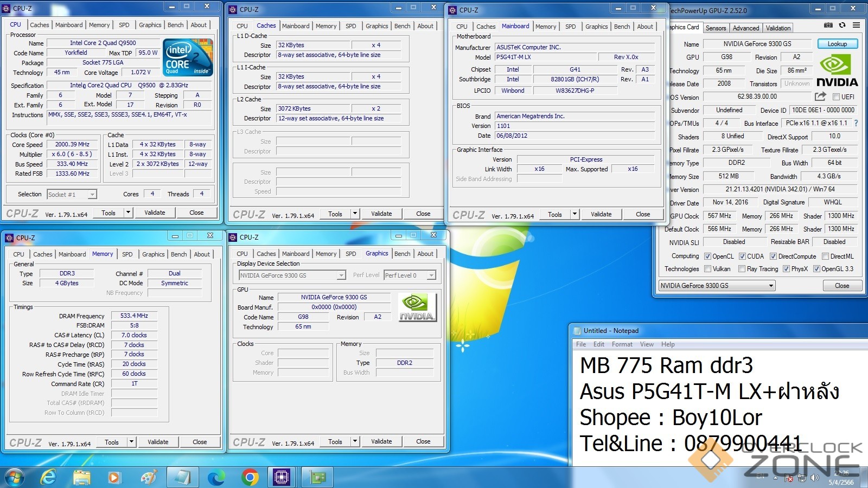868x488 pixels.
Task: Open CPU-Z from the taskbar
Action: tap(282, 477)
